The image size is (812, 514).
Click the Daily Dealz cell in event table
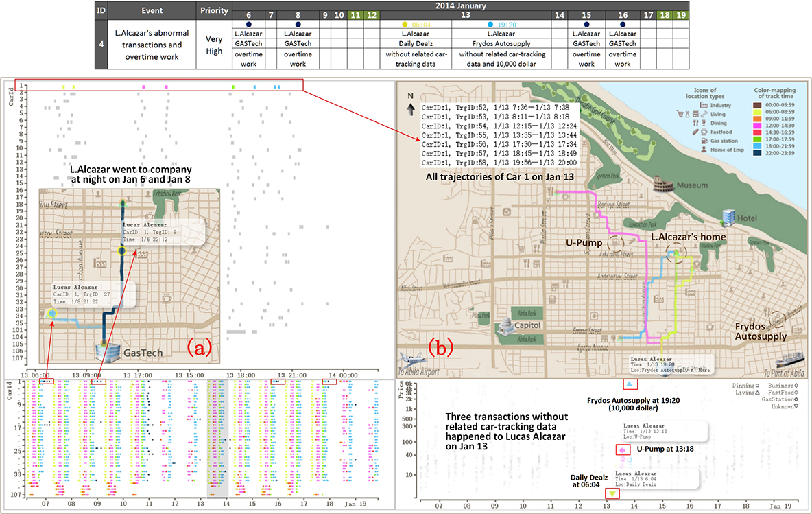(x=416, y=43)
